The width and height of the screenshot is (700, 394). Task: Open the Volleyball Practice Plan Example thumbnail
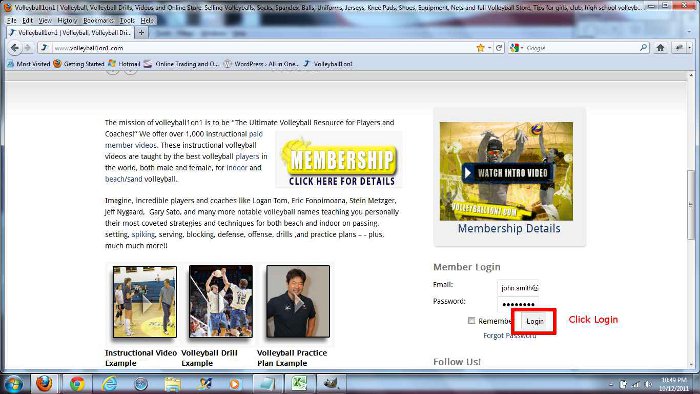tap(298, 302)
